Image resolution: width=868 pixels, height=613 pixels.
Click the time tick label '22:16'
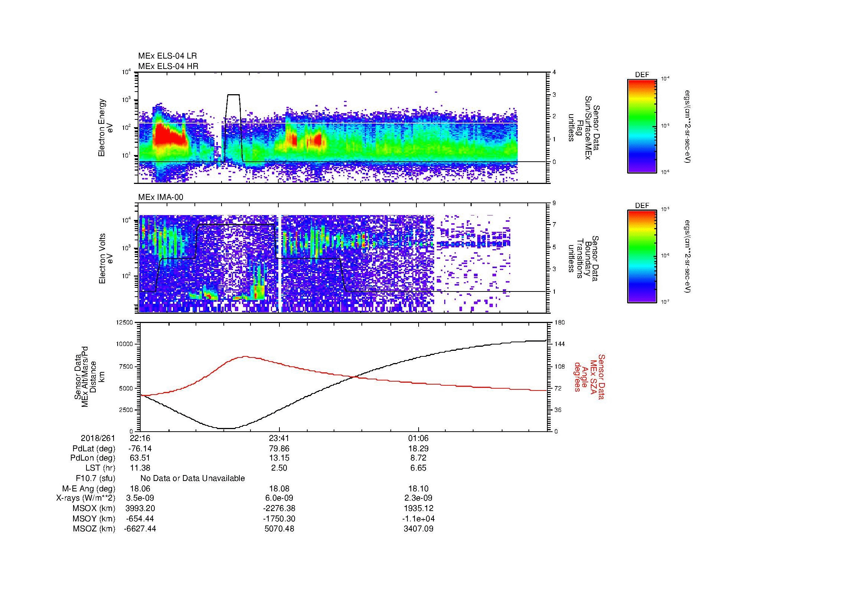[140, 438]
